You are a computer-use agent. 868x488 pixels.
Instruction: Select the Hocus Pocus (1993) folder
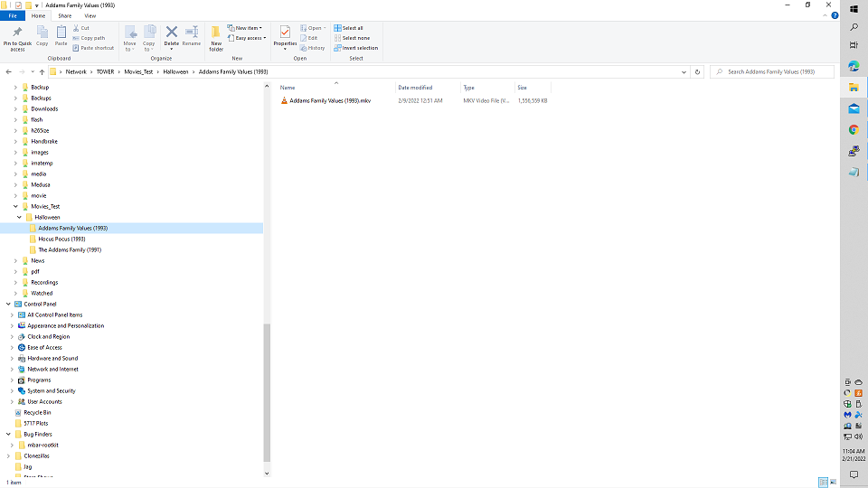tap(61, 239)
